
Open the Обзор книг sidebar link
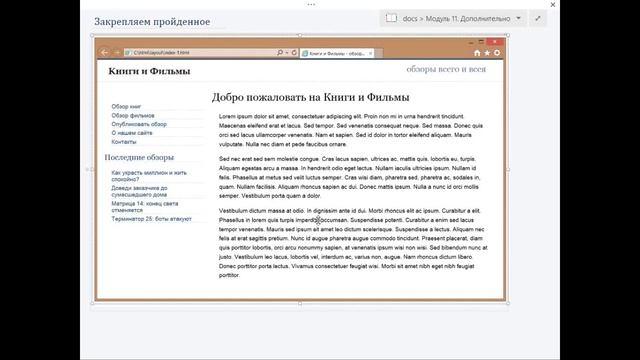click(126, 107)
